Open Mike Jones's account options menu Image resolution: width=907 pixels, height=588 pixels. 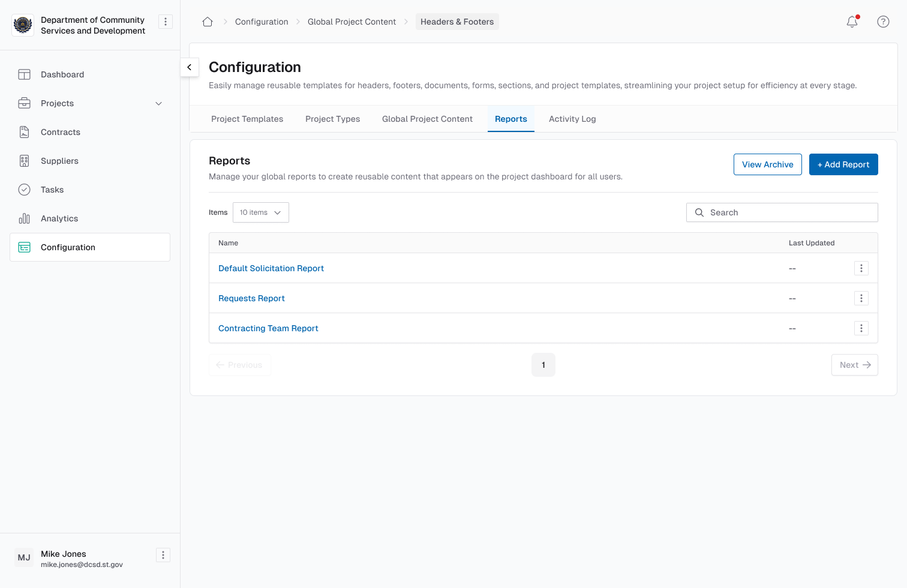[163, 555]
